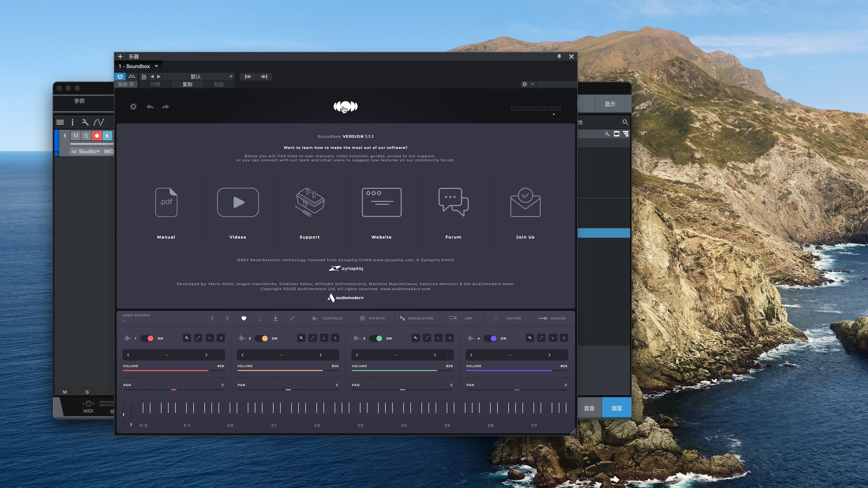Click the undo arrow in Soundbox

pos(150,107)
